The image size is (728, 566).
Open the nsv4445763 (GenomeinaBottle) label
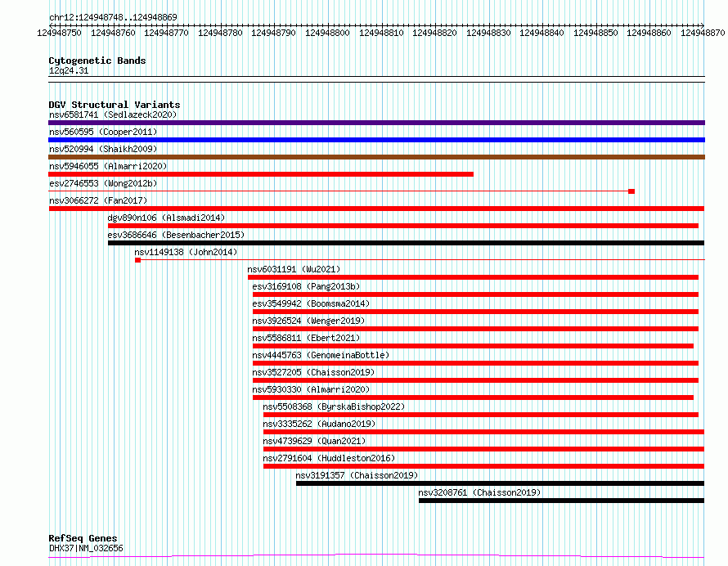[321, 355]
